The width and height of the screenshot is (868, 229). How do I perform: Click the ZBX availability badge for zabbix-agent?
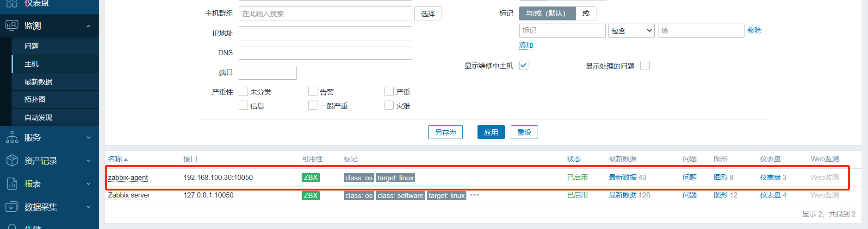[310, 178]
